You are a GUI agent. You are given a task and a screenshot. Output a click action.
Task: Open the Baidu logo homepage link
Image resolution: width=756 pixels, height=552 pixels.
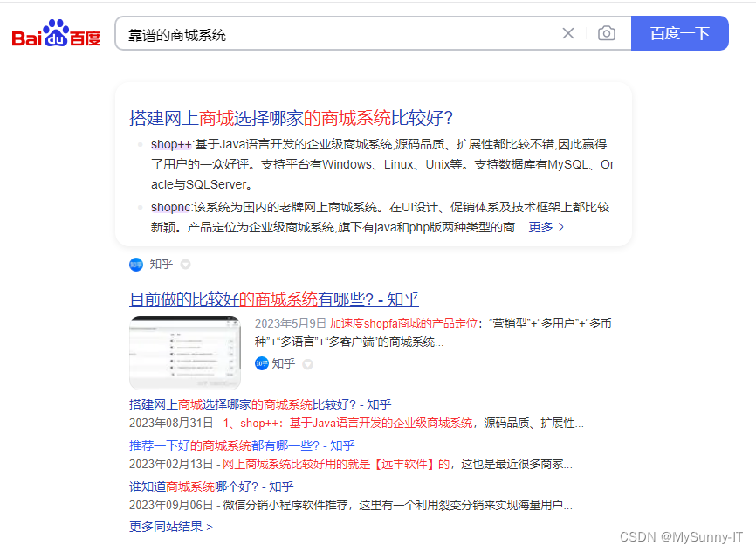tap(56, 34)
